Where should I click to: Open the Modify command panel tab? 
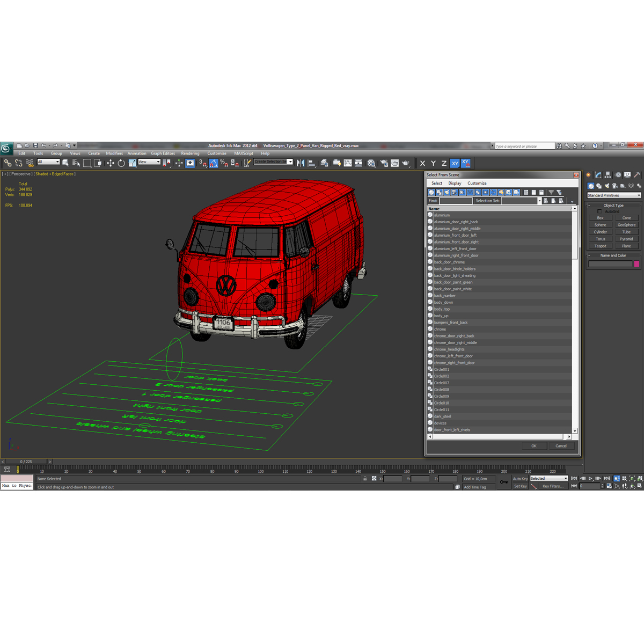tap(598, 175)
